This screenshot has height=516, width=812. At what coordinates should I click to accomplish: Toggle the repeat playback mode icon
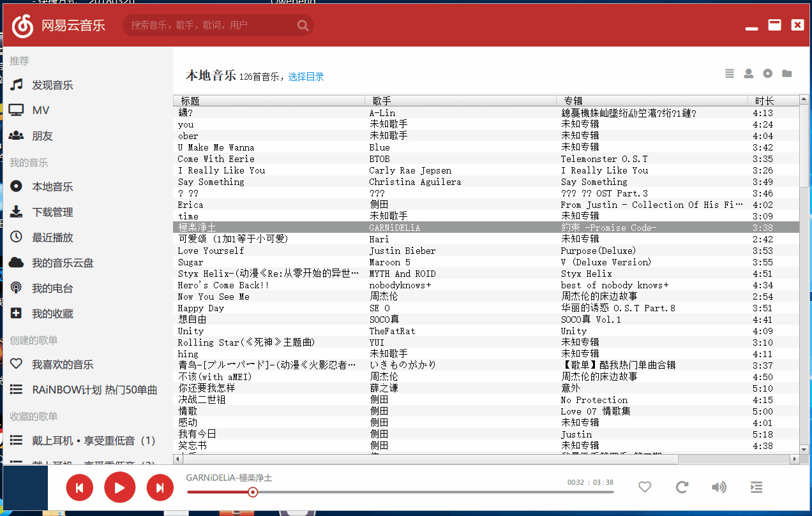click(x=682, y=487)
